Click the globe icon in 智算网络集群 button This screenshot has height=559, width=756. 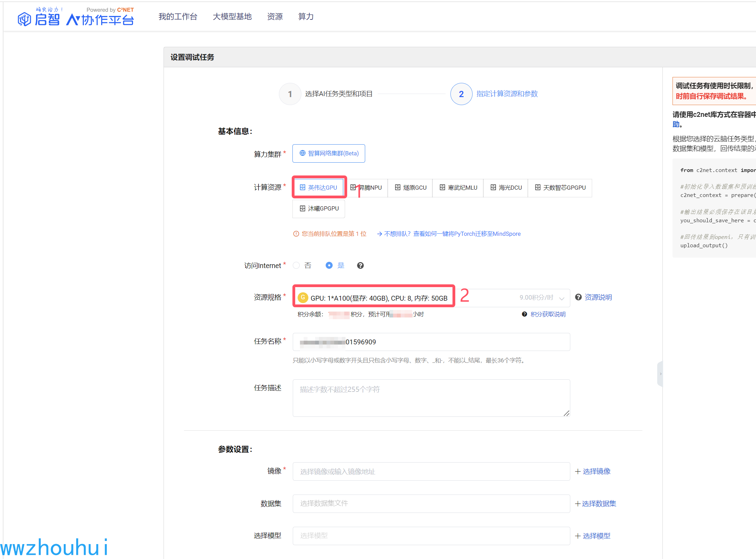(302, 153)
